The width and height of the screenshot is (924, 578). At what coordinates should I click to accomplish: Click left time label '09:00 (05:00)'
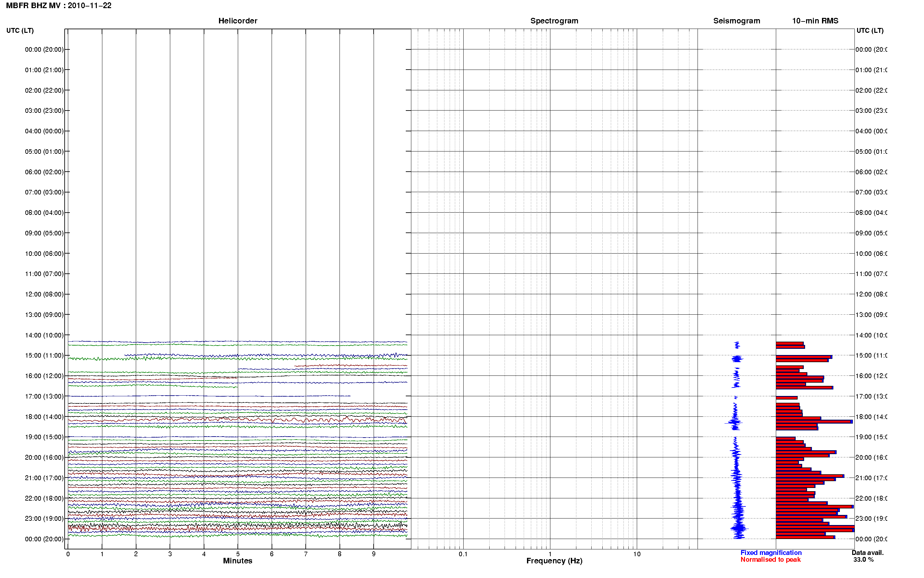[44, 233]
